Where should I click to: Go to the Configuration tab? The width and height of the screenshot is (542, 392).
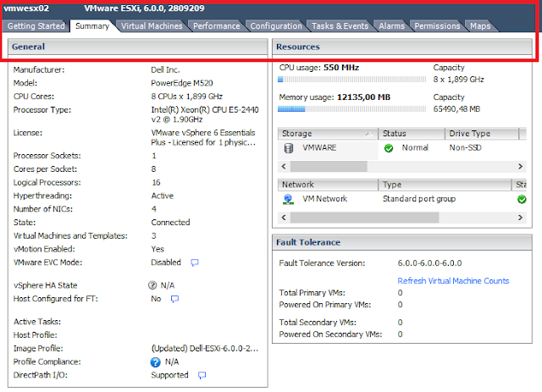point(276,26)
